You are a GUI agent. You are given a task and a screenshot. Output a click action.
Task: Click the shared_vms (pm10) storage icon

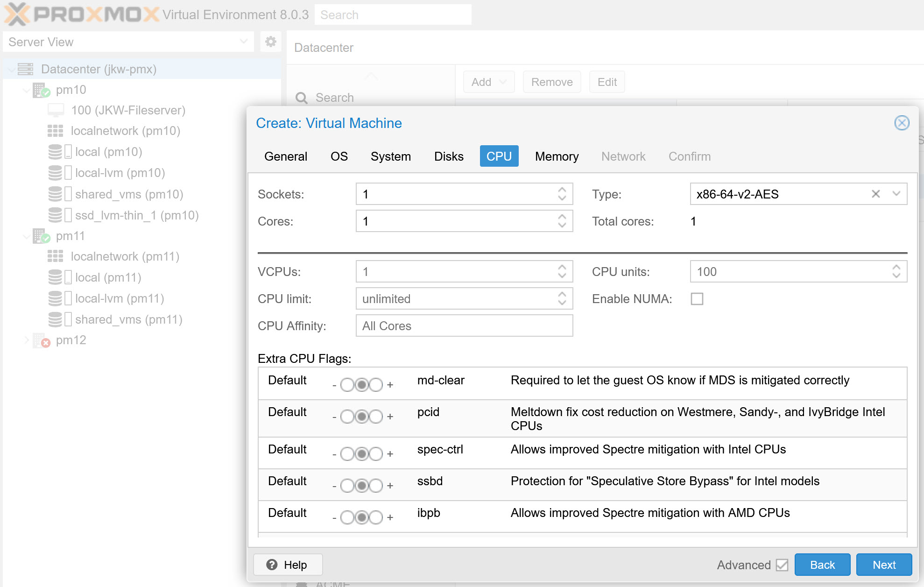point(56,194)
